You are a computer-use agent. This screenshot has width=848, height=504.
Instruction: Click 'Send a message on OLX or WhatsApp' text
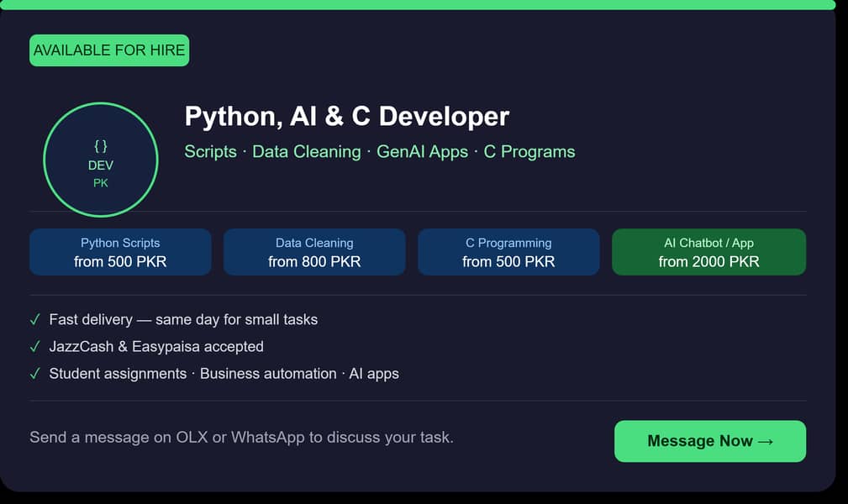pyautogui.click(x=167, y=437)
